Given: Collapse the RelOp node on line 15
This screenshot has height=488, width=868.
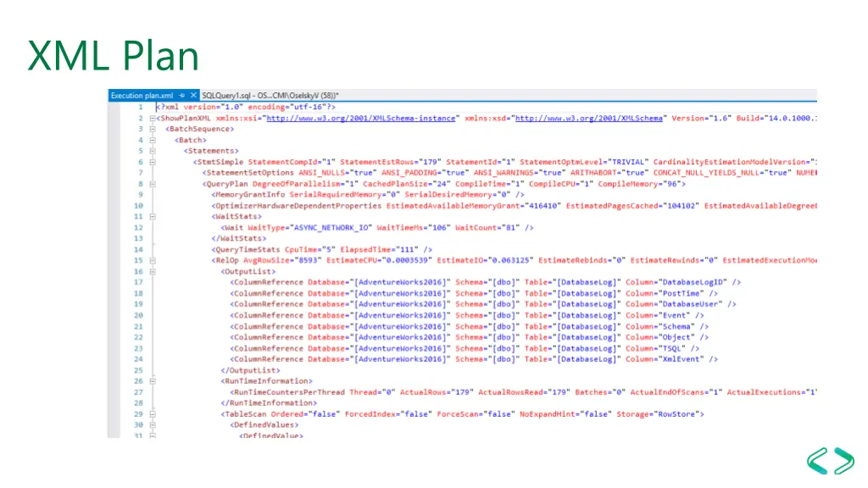Looking at the screenshot, I should pos(152,260).
